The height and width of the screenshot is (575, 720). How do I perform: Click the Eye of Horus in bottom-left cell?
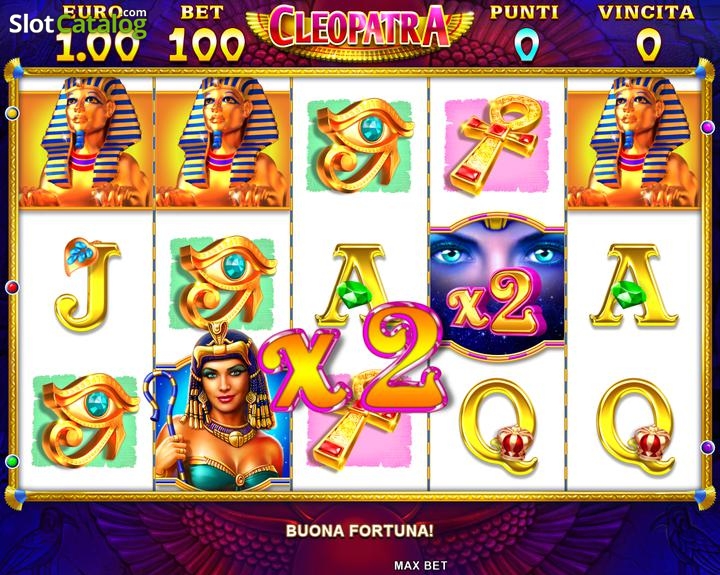tap(86, 422)
